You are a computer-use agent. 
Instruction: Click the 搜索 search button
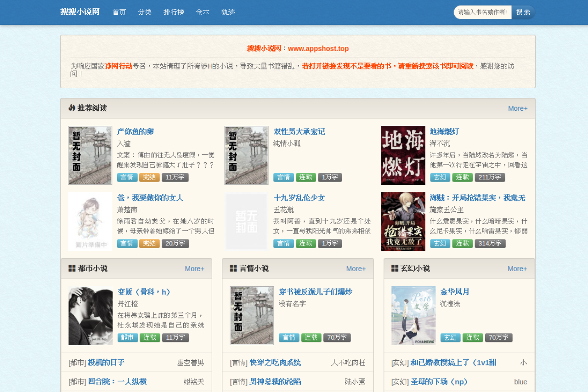coord(523,12)
